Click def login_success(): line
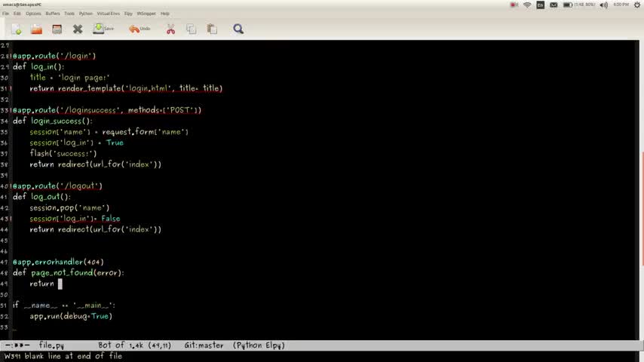 (x=53, y=121)
